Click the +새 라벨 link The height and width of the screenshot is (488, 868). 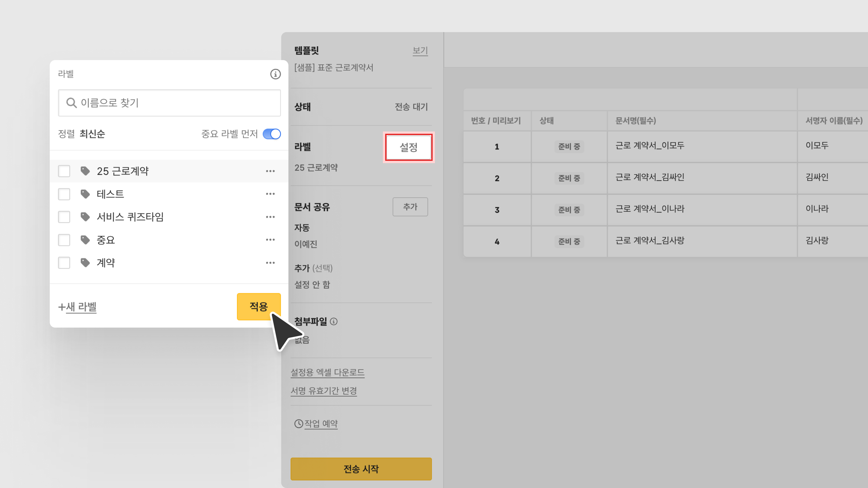point(78,307)
